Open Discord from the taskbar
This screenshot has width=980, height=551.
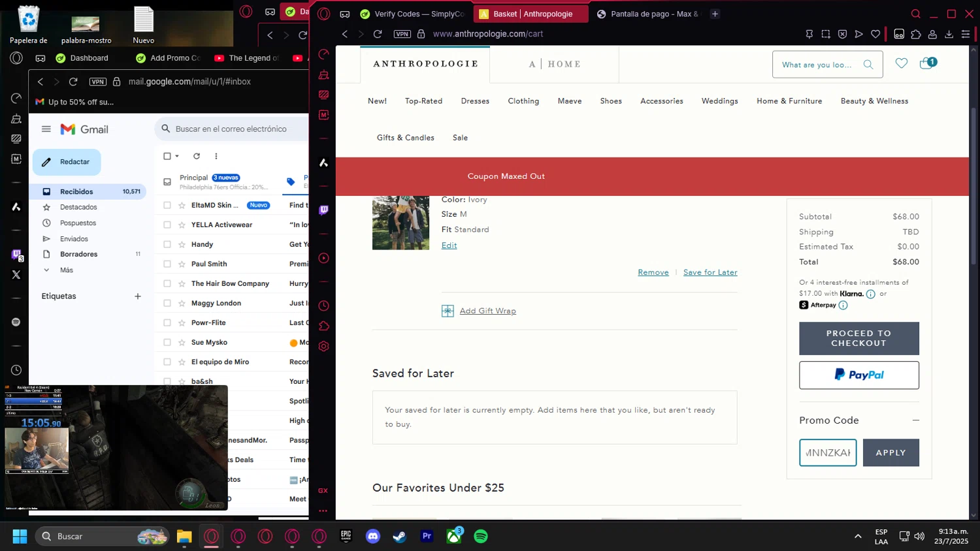click(x=373, y=536)
